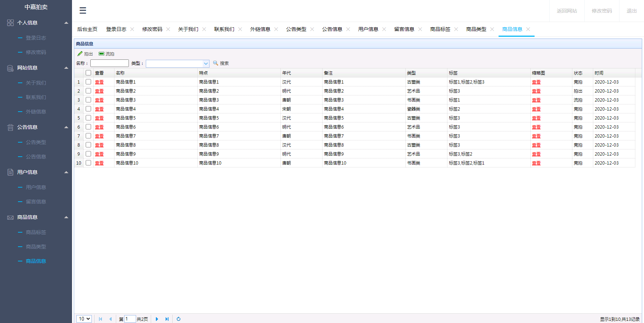View the thumbnail 查看 link for 商品信息2
Viewport: 644px width, 323px height.
[536, 91]
